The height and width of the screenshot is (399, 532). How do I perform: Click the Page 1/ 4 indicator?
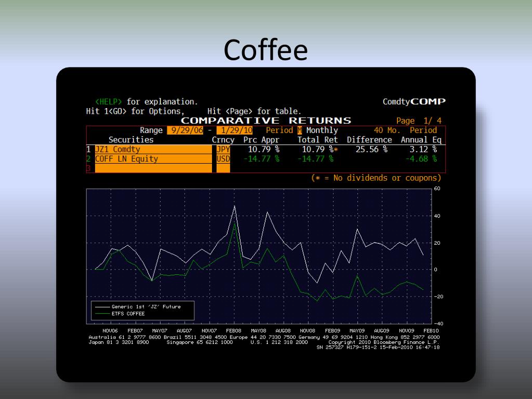point(419,121)
